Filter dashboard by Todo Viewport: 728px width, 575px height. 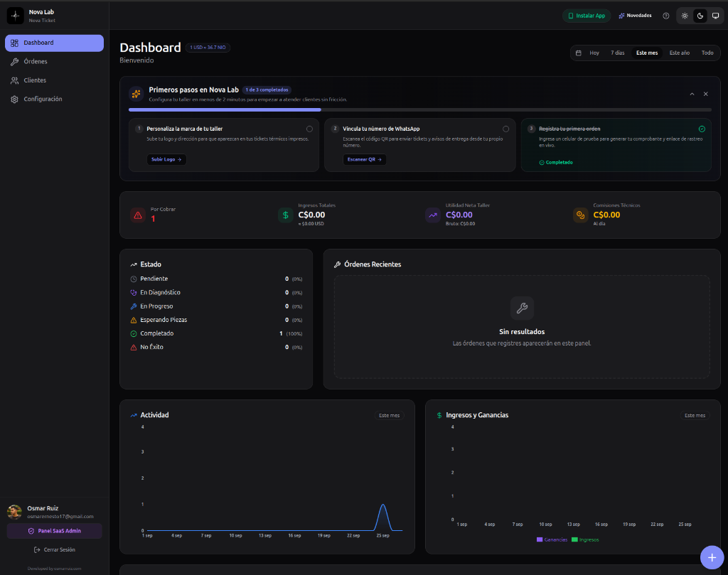point(707,53)
